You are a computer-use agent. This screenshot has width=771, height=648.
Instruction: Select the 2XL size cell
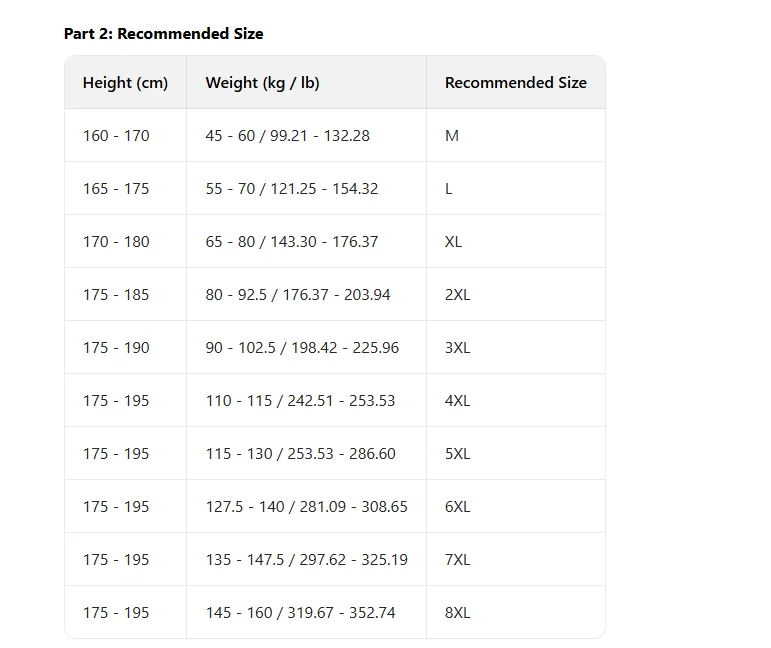pyautogui.click(x=458, y=295)
